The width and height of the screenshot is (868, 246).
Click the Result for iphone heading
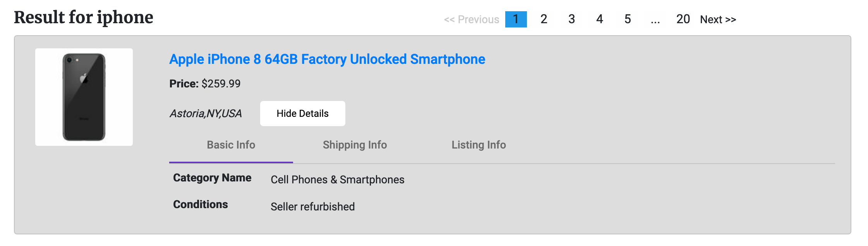84,17
